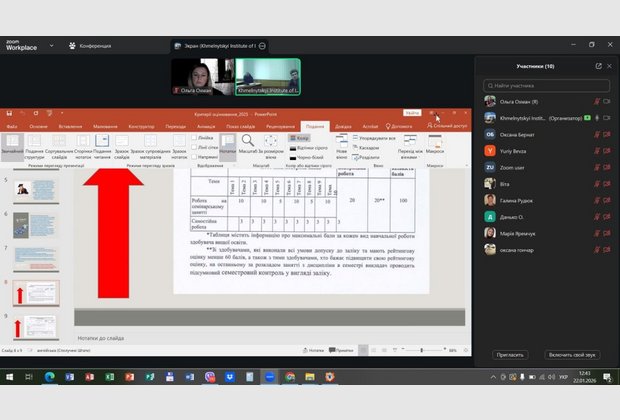Switch to the Конструктор tab
Screen dimensions: 620x420
142,127
